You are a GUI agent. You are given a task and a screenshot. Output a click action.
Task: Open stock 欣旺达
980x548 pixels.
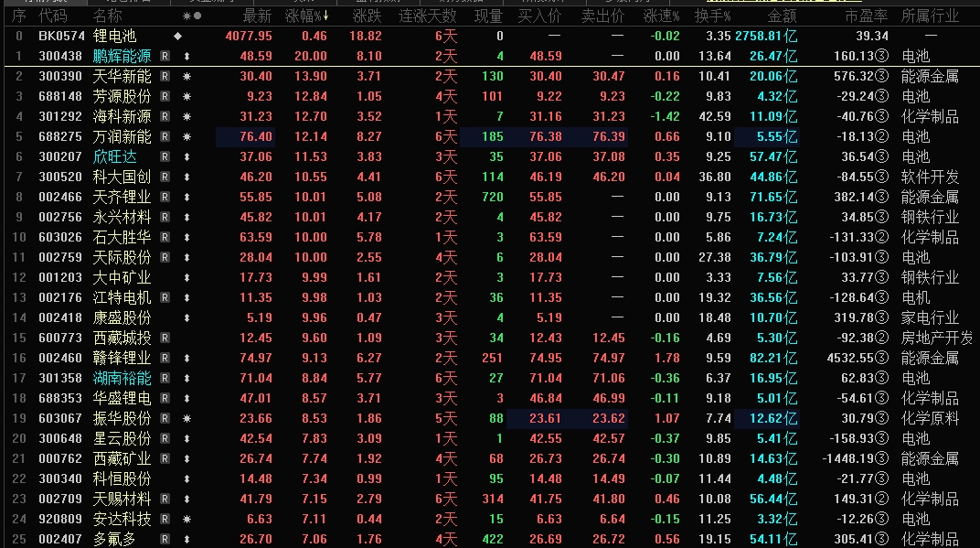click(x=114, y=157)
